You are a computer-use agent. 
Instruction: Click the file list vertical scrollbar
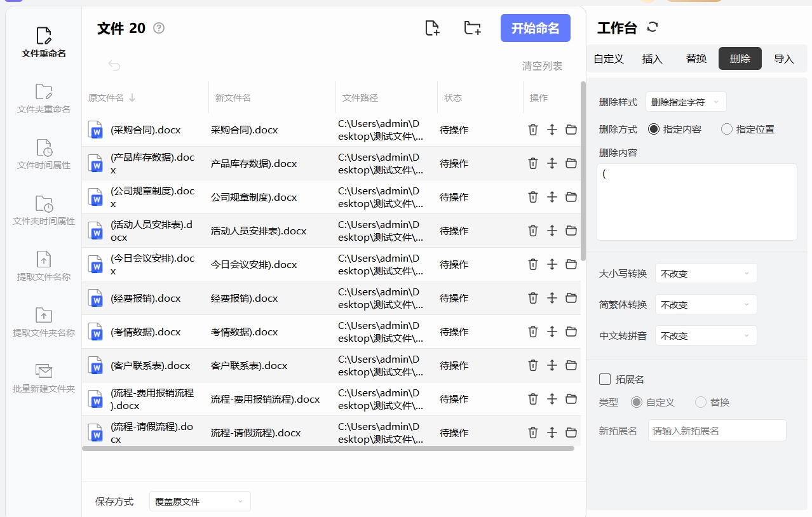583,171
